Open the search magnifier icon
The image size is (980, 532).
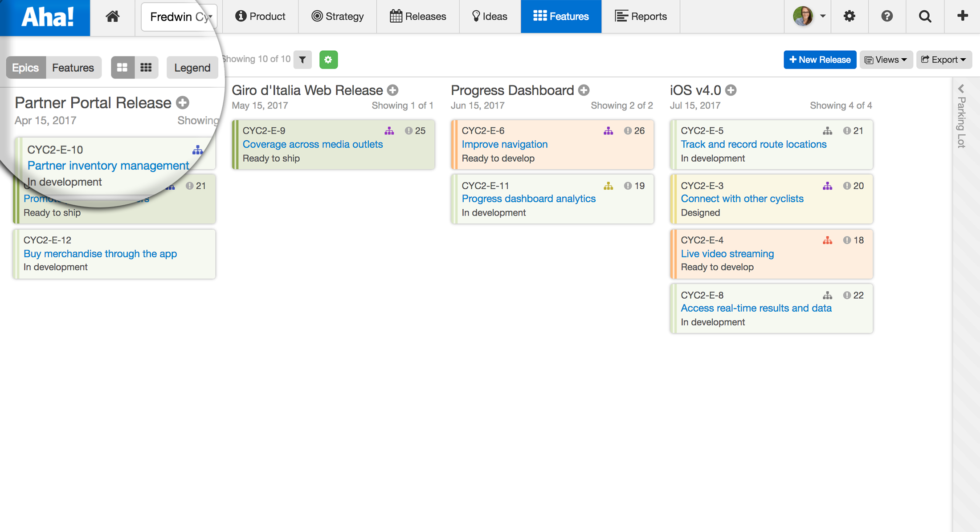pyautogui.click(x=925, y=16)
